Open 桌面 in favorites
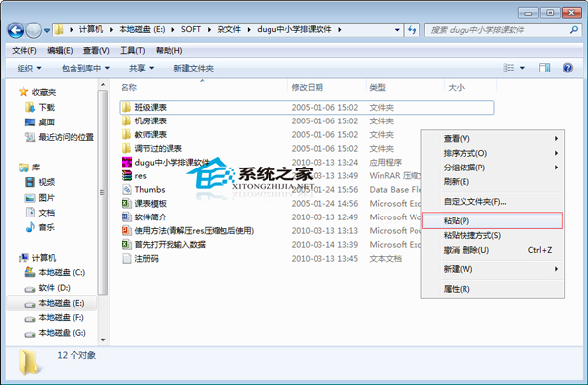The image size is (588, 385). [40, 122]
